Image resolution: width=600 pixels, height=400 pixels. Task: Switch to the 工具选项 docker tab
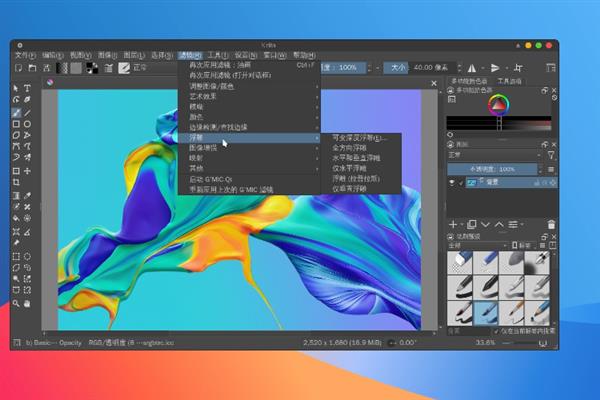pyautogui.click(x=509, y=81)
